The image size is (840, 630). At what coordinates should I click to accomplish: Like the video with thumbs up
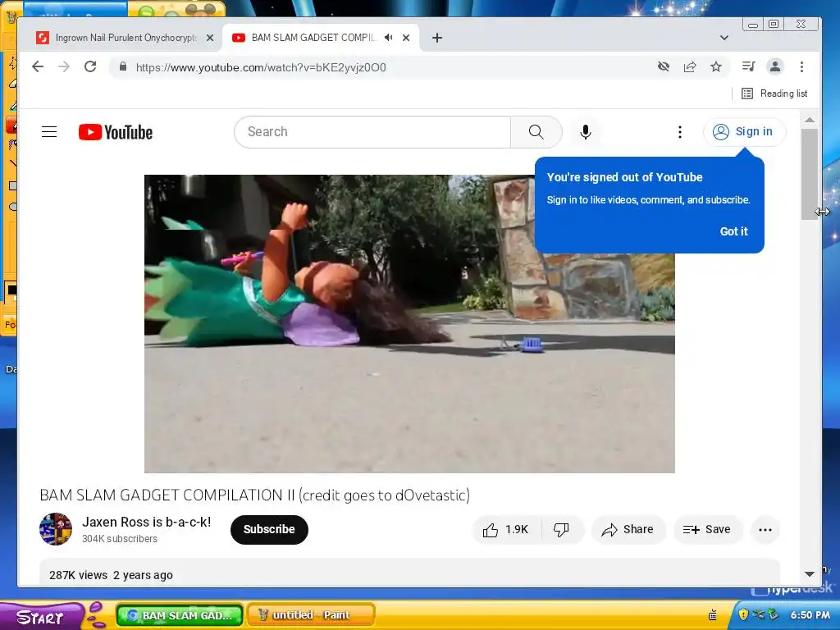coord(506,530)
